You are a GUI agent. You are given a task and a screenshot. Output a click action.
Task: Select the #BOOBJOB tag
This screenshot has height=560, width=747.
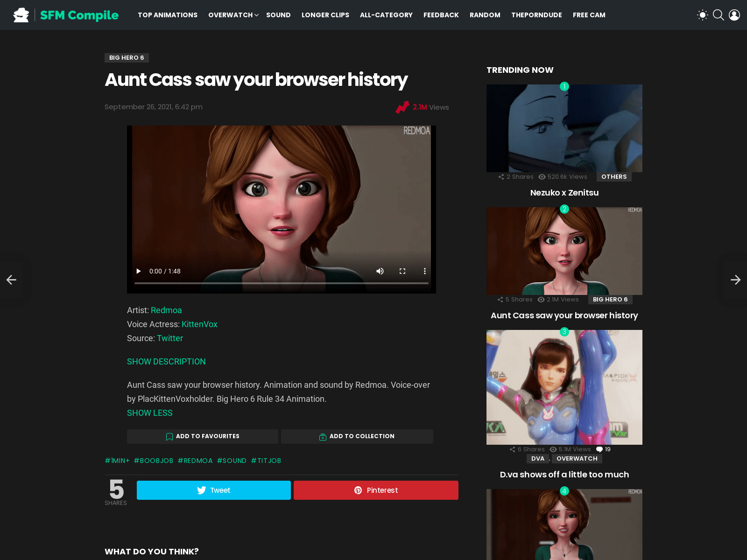point(154,461)
